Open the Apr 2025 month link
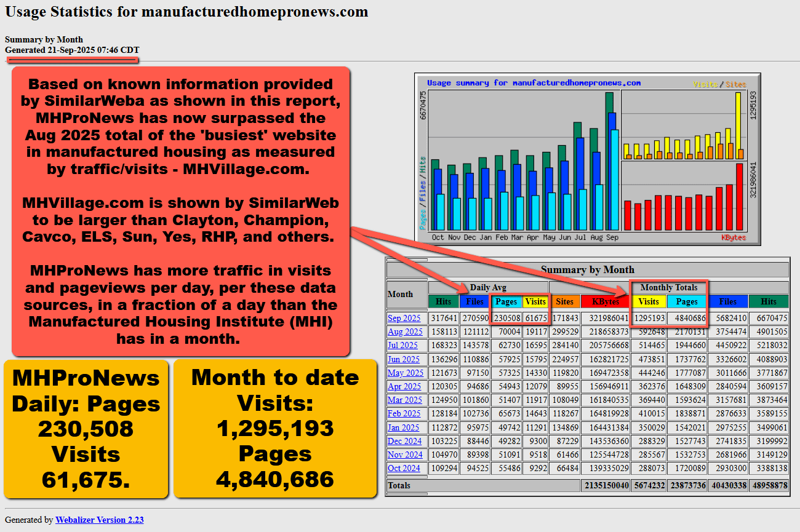Screen dimensions: 800x532 tap(404, 386)
